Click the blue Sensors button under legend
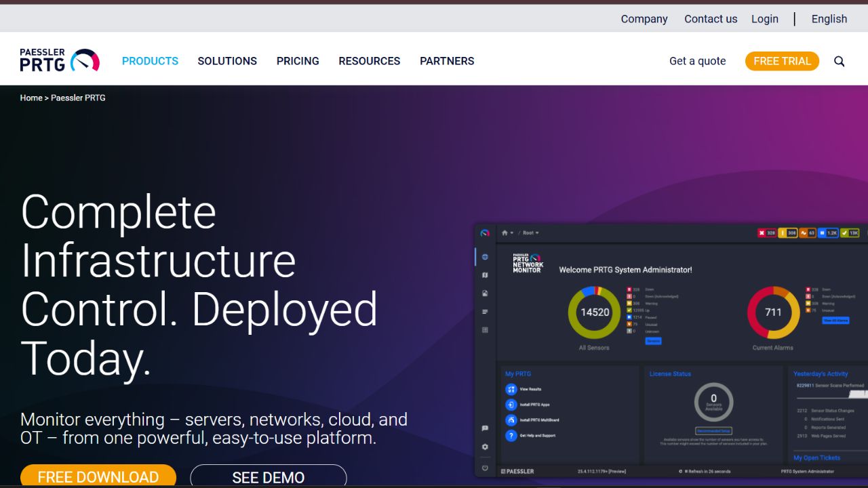This screenshot has width=868, height=488. tap(653, 341)
